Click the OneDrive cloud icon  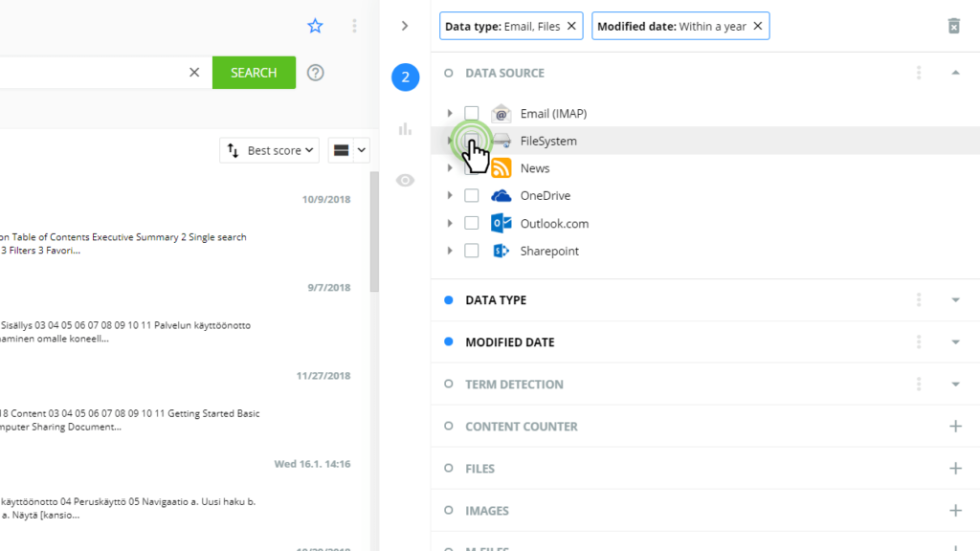(501, 195)
